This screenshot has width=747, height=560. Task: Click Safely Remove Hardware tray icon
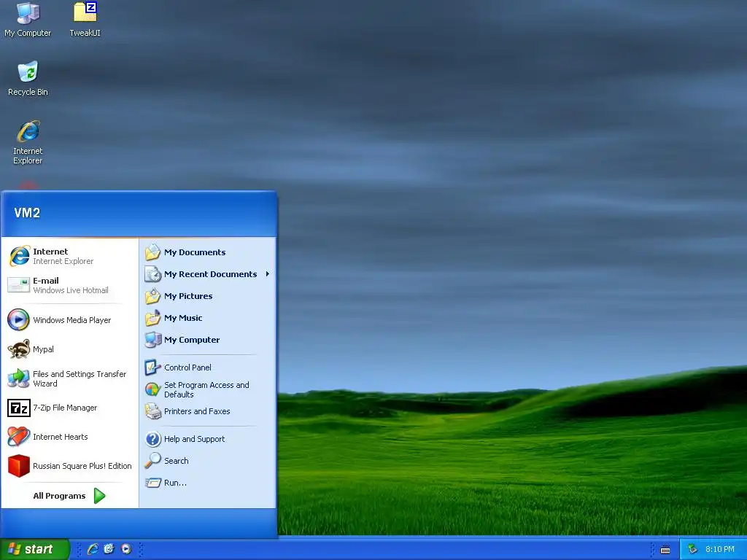click(692, 549)
